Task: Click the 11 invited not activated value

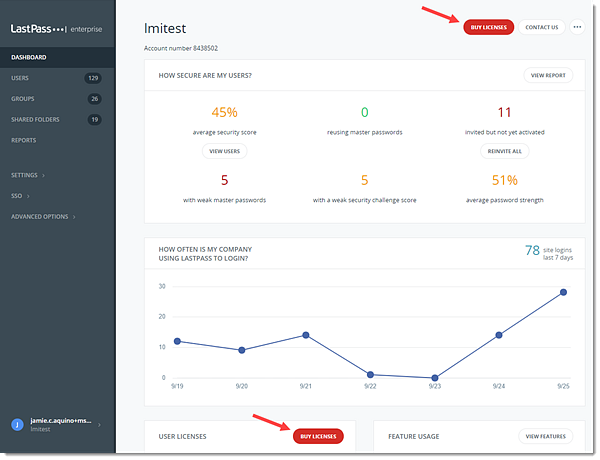Action: pos(504,113)
